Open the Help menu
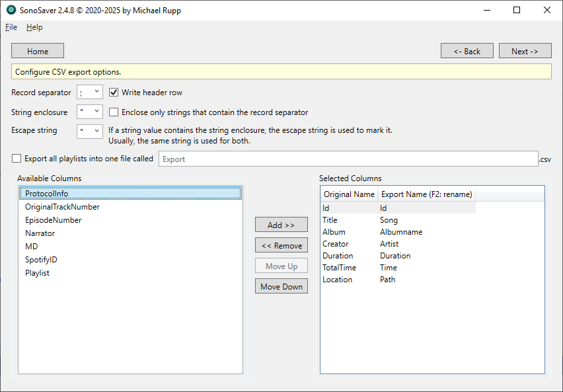The width and height of the screenshot is (563, 392). coord(34,27)
